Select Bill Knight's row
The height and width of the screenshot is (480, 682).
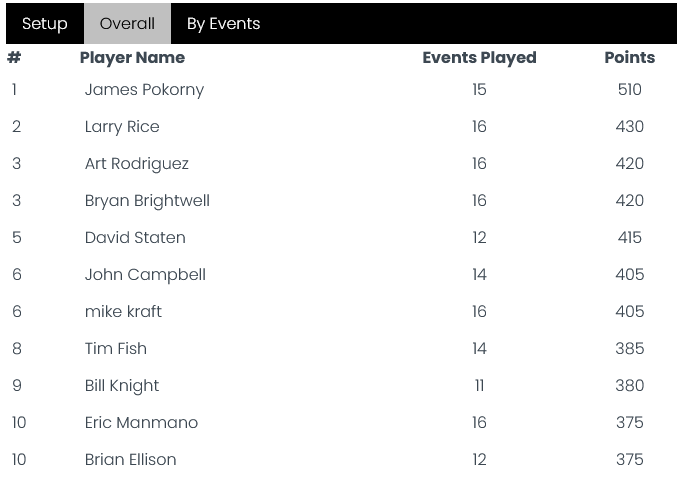[x=341, y=385]
